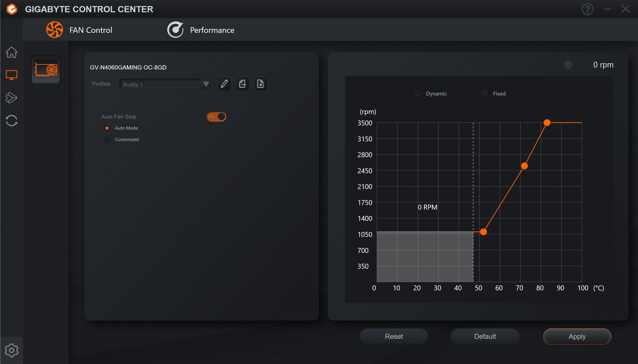
Task: Click the orange fan icon beside FAN Control
Action: coord(55,30)
